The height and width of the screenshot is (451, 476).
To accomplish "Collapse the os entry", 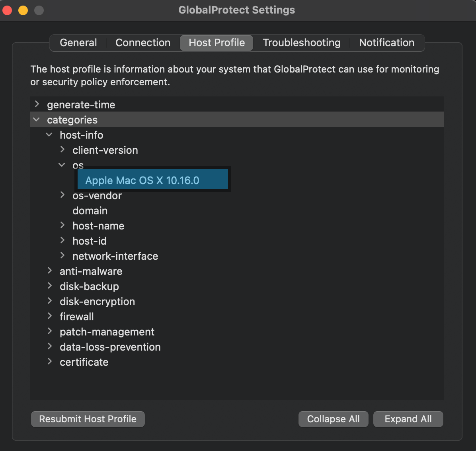I will (62, 165).
